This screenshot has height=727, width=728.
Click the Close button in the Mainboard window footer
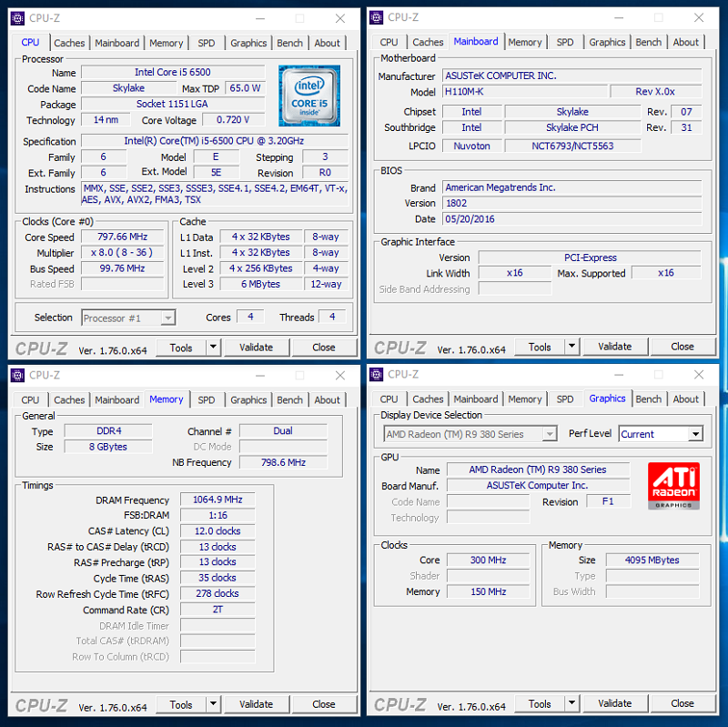[682, 347]
